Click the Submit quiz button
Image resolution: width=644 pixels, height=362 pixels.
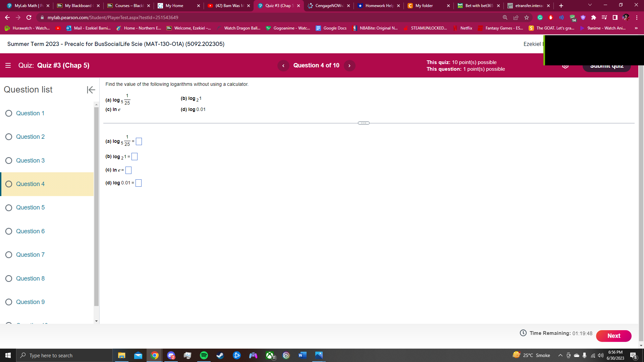click(x=606, y=66)
